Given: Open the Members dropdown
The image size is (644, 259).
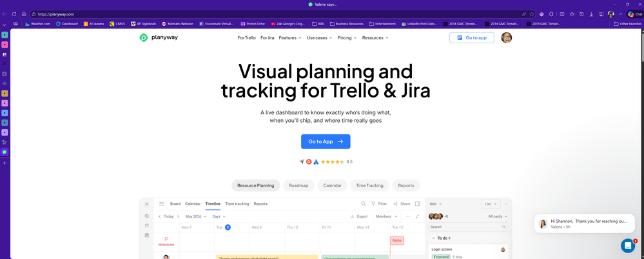Looking at the screenshot, I should click(387, 216).
